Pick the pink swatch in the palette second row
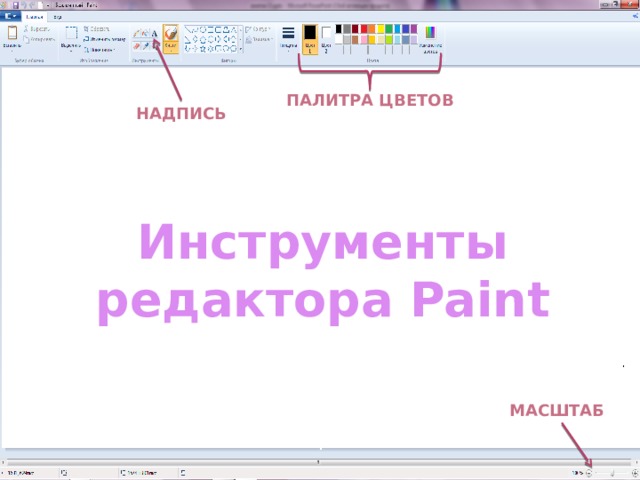Screen dimensions: 640x480 point(364,39)
